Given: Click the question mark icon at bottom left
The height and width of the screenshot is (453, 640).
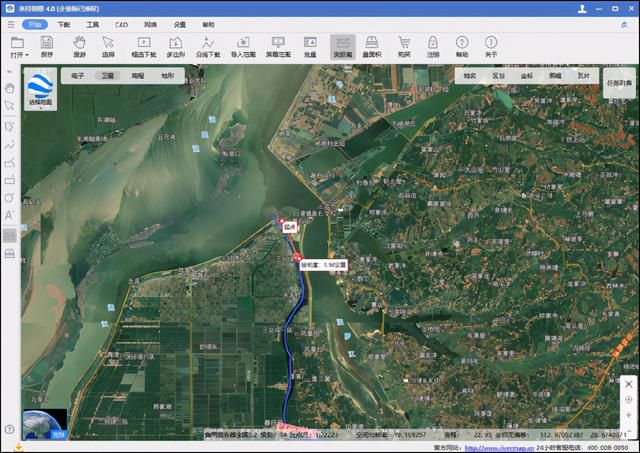Looking at the screenshot, I should [x=10, y=429].
